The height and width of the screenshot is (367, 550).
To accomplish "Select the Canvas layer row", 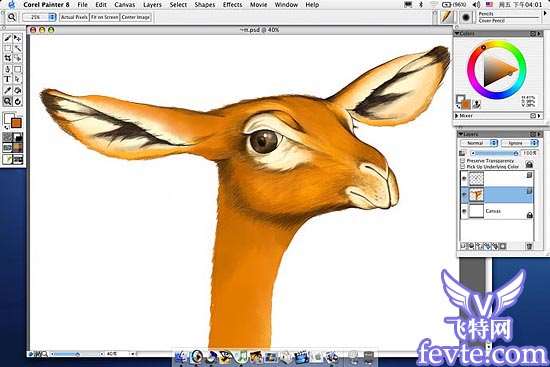I will (x=497, y=211).
